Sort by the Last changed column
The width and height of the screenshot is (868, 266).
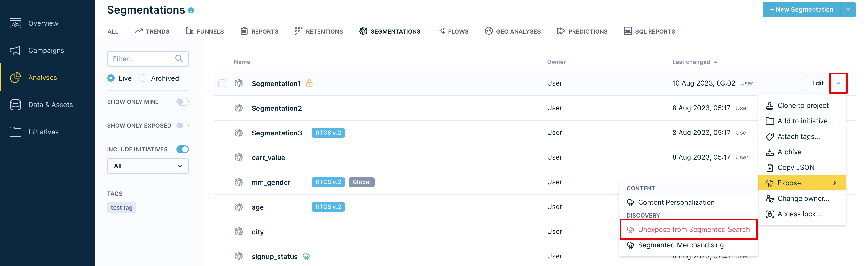[x=694, y=62]
